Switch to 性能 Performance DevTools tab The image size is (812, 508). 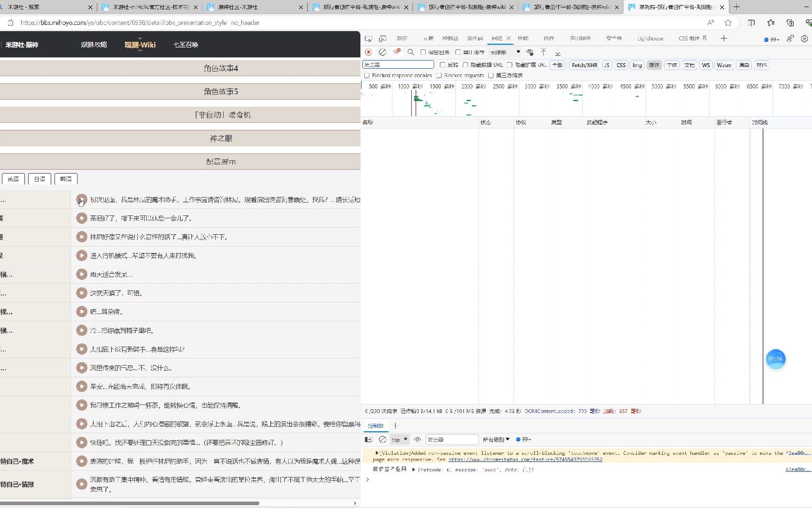point(523,39)
